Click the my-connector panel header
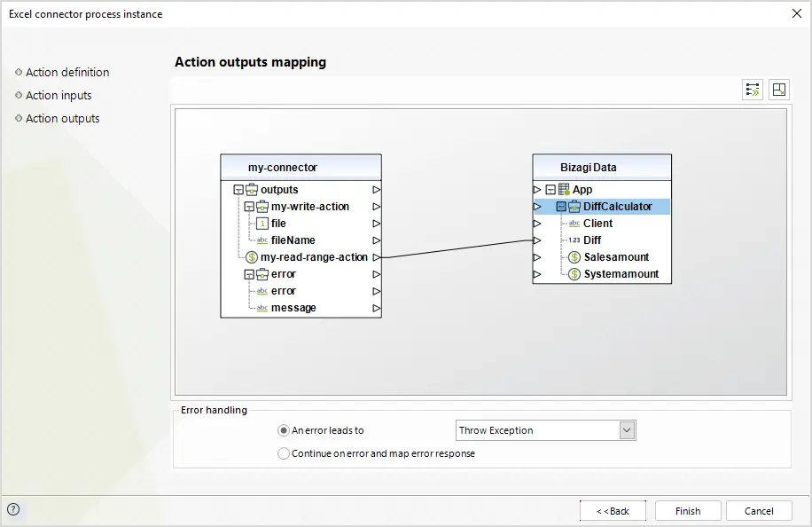Image resolution: width=812 pixels, height=527 pixels. coord(301,168)
